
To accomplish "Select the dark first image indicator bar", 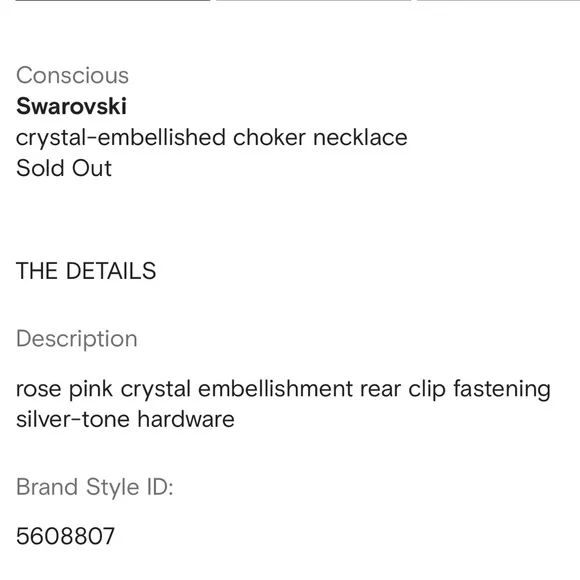I will [113, 0].
